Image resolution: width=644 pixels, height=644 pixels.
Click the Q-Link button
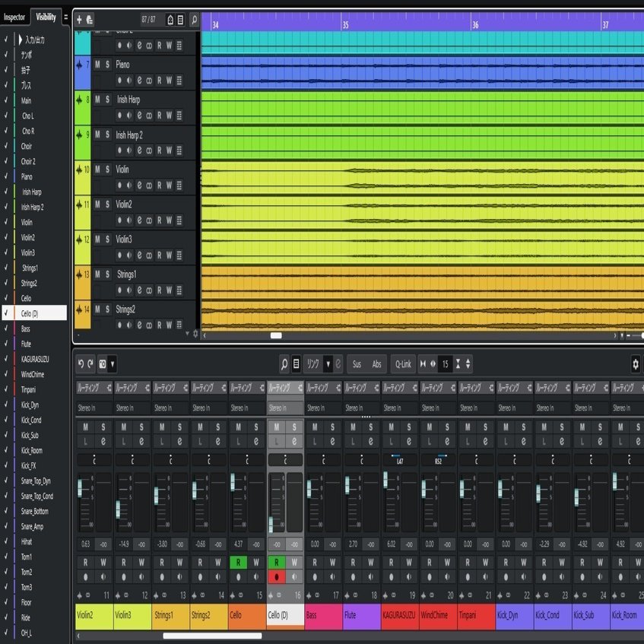click(403, 364)
